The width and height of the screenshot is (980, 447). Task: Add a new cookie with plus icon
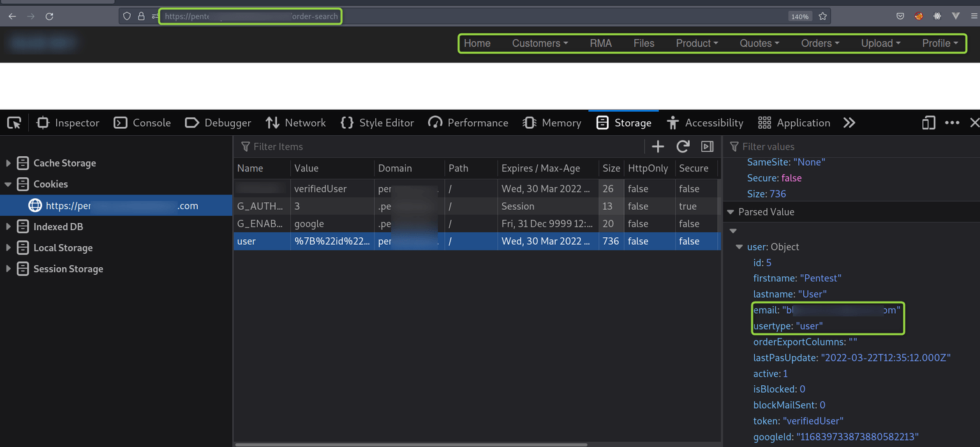coord(658,147)
